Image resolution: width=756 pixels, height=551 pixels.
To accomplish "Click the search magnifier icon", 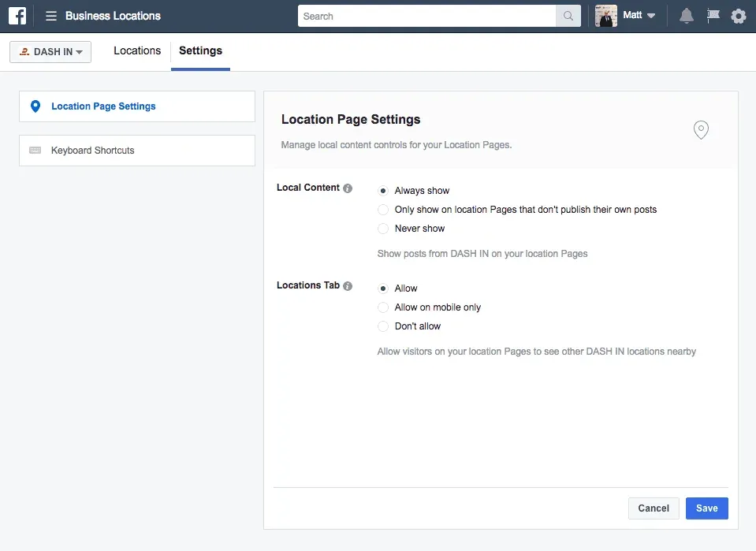I will click(x=568, y=16).
